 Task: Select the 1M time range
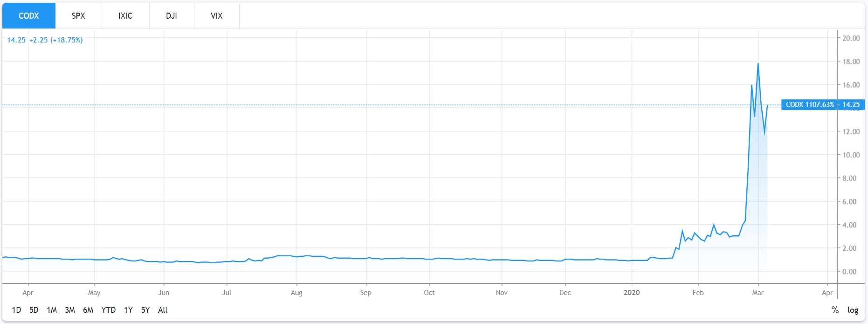point(52,310)
